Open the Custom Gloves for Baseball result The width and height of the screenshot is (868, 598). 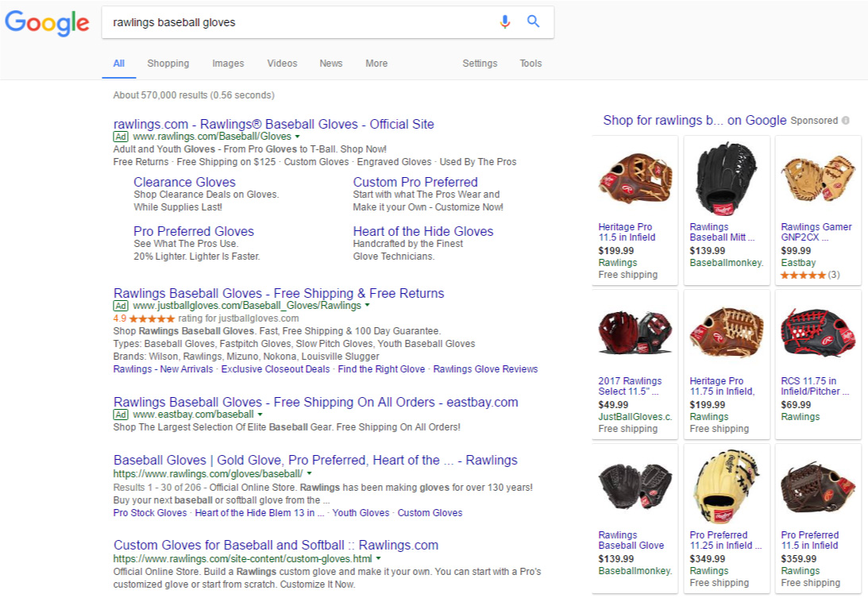tap(274, 545)
